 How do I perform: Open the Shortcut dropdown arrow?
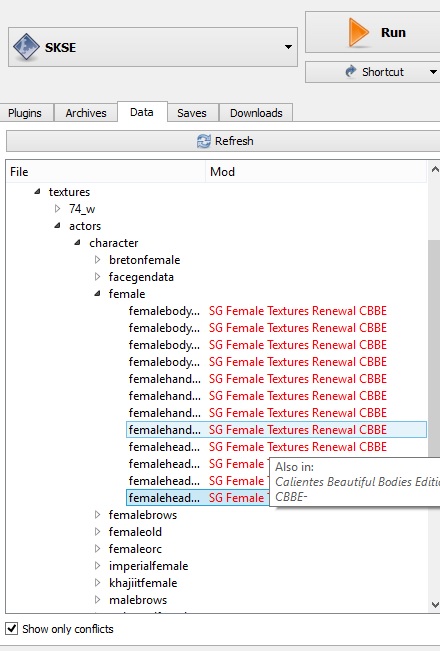433,72
